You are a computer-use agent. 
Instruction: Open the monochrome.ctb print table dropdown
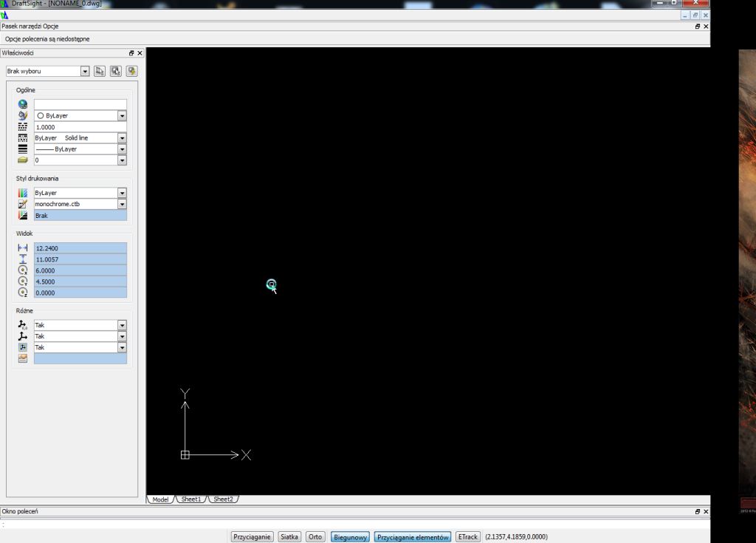(x=122, y=204)
